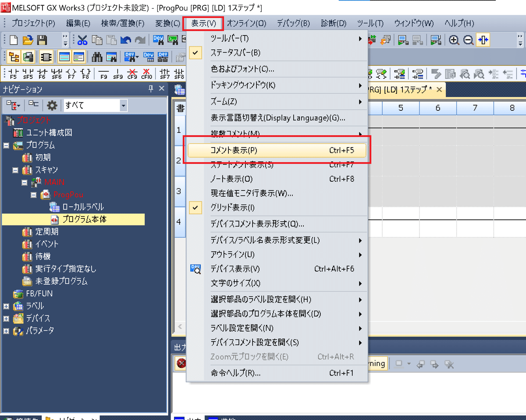Select デバイス表示(V) menu item
The width and height of the screenshot is (526, 420).
pyautogui.click(x=277, y=269)
